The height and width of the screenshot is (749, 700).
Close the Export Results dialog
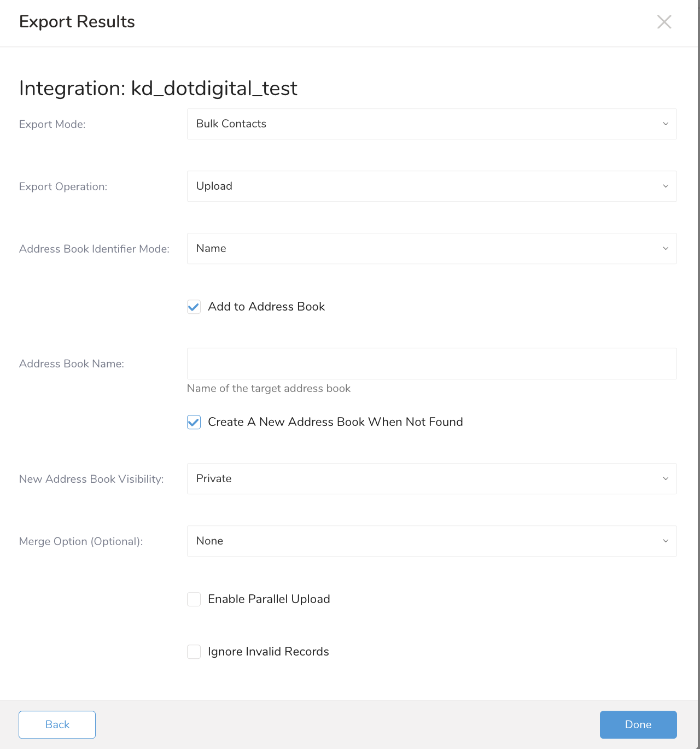click(x=664, y=22)
